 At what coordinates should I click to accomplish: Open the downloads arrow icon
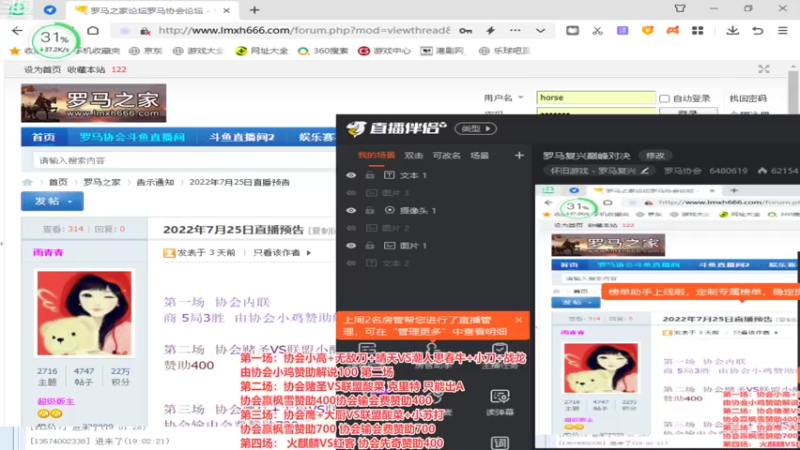pos(733,31)
